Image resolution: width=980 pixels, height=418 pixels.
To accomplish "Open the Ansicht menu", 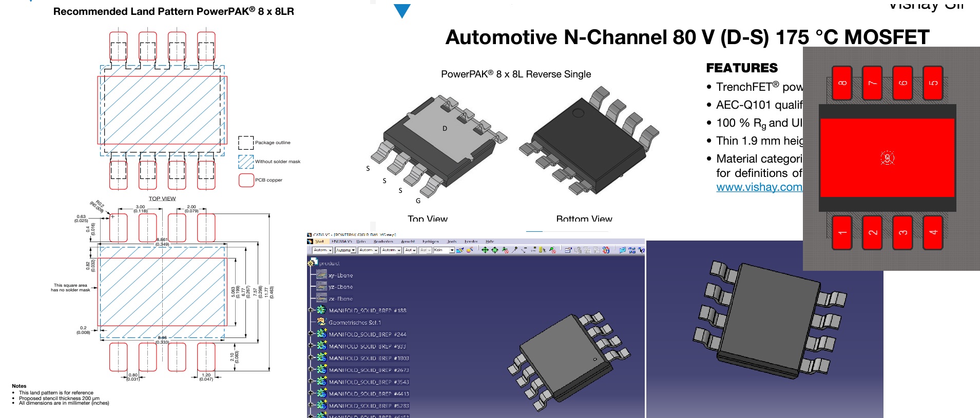I will pyautogui.click(x=408, y=241).
